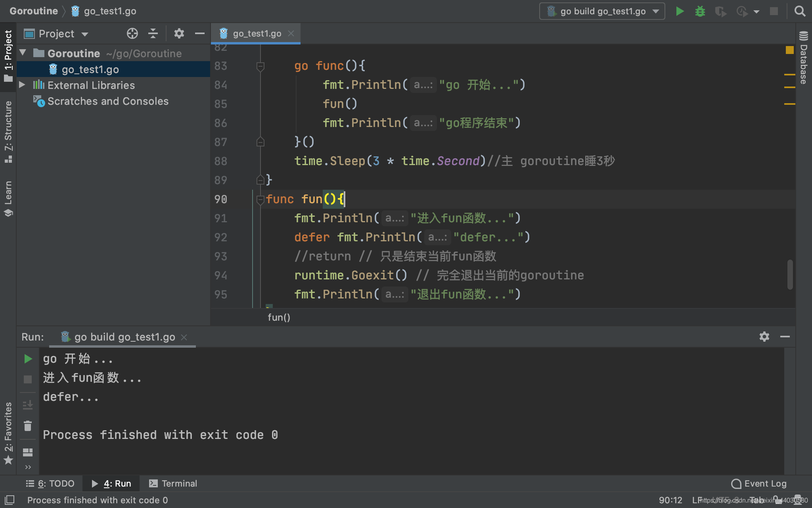The width and height of the screenshot is (812, 508).
Task: Click scroll to end icon
Action: tap(28, 405)
